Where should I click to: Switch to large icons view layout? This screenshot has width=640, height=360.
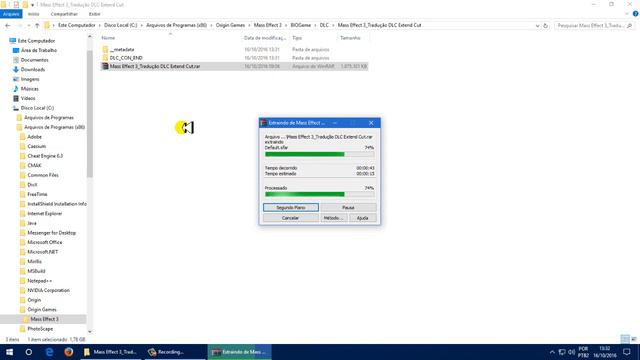click(634, 339)
